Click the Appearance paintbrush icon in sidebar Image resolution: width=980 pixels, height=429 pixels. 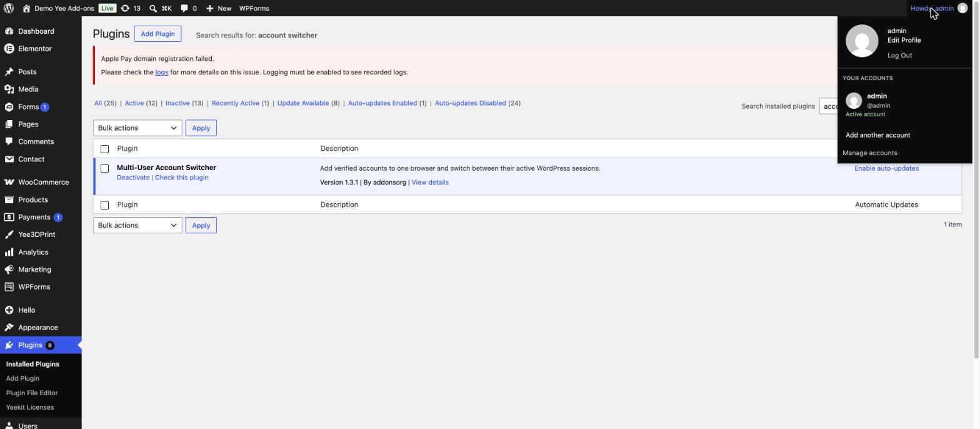pos(9,328)
